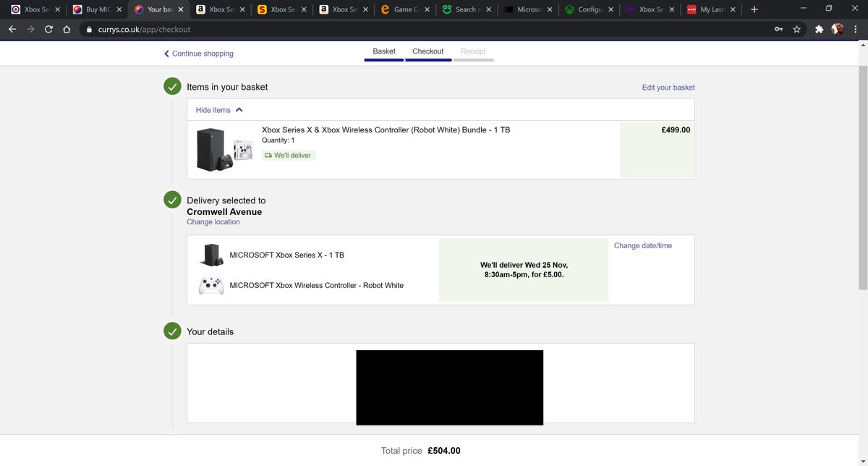This screenshot has width=868, height=466.
Task: Open the Chrome profile avatar
Action: 838,30
